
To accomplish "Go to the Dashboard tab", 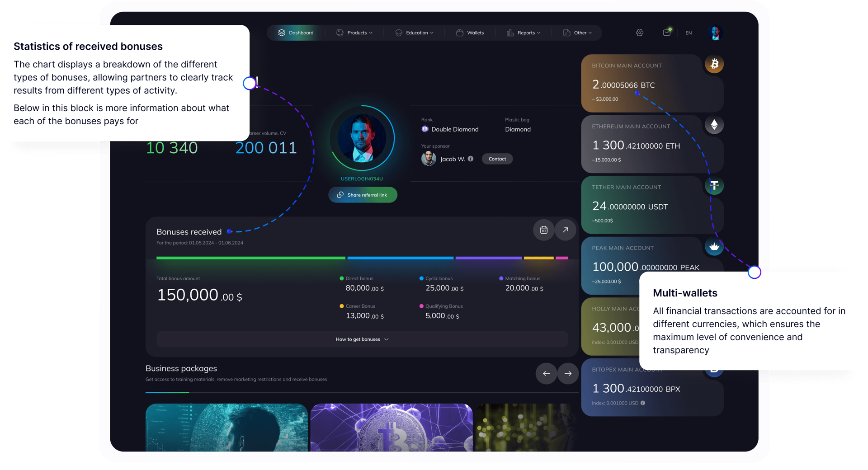I will (296, 33).
